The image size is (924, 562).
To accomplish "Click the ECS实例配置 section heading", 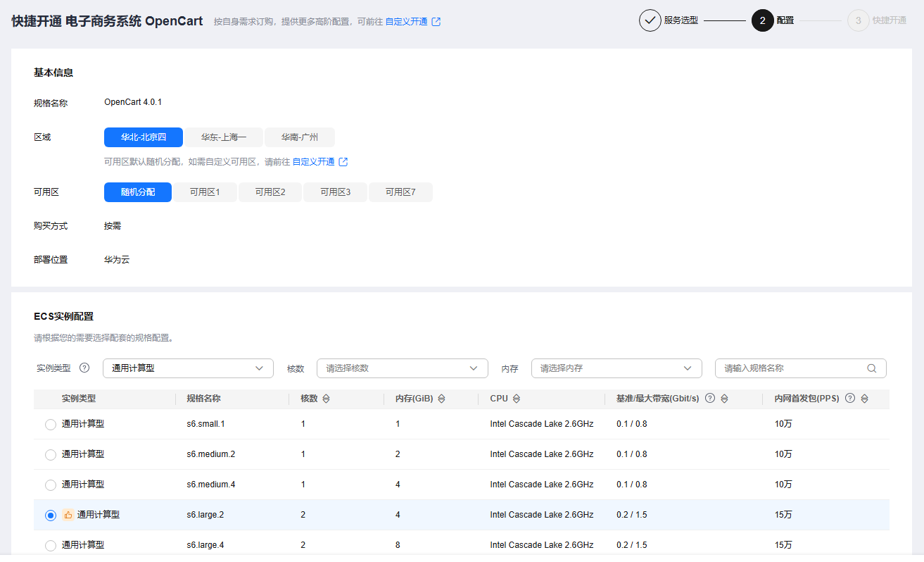I will click(x=63, y=316).
